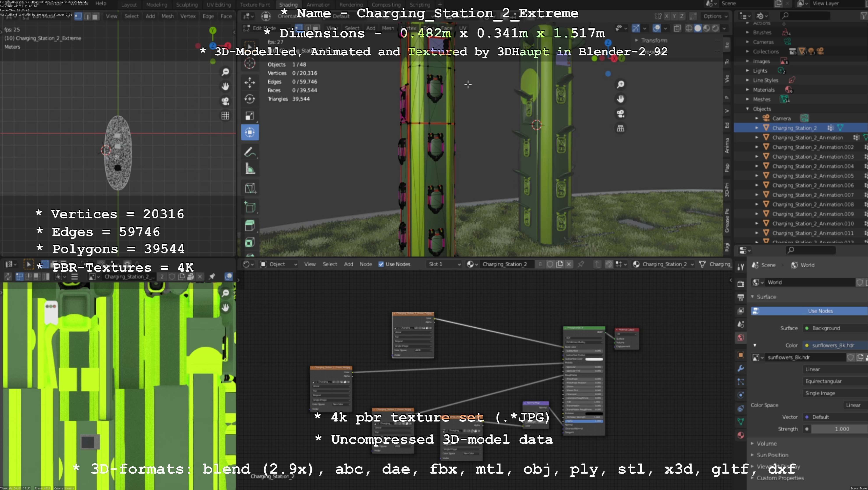The image size is (868, 490).
Task: Select the Annotate pencil tool
Action: (x=250, y=152)
